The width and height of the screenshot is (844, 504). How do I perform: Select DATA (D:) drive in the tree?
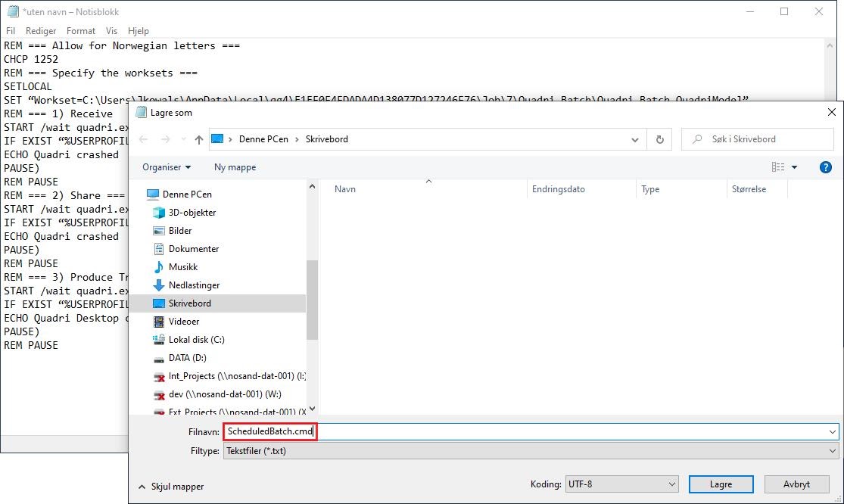tap(187, 358)
